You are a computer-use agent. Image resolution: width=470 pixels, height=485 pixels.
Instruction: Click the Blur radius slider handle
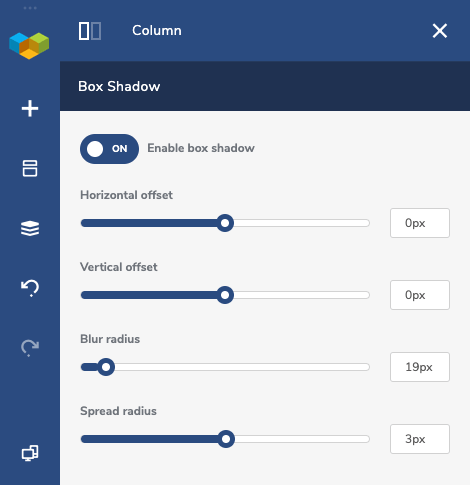(x=106, y=367)
